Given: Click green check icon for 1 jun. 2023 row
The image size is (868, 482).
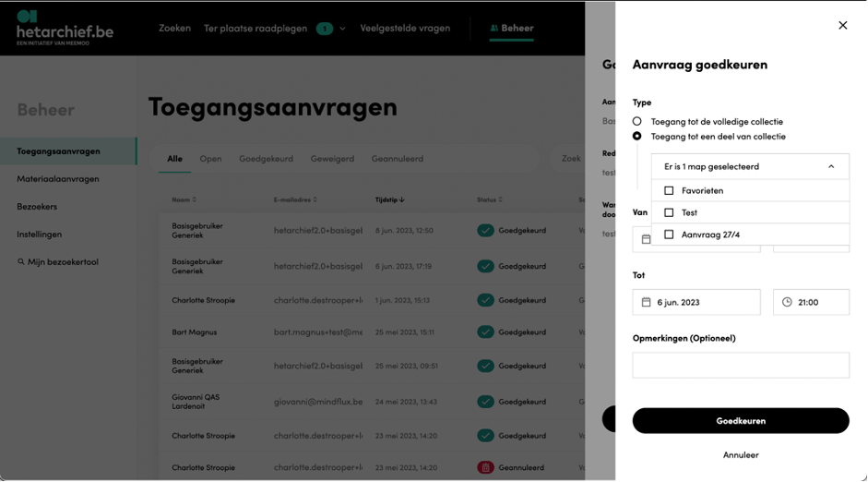Looking at the screenshot, I should pos(485,300).
